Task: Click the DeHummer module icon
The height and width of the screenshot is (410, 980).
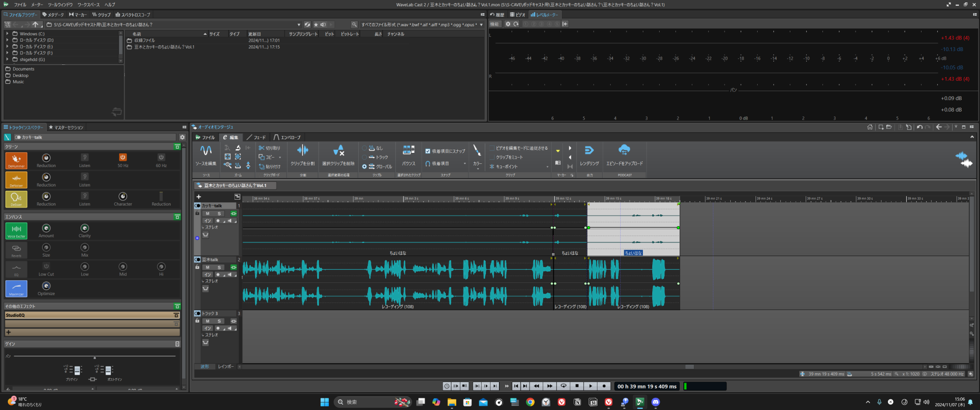Action: 16,160
